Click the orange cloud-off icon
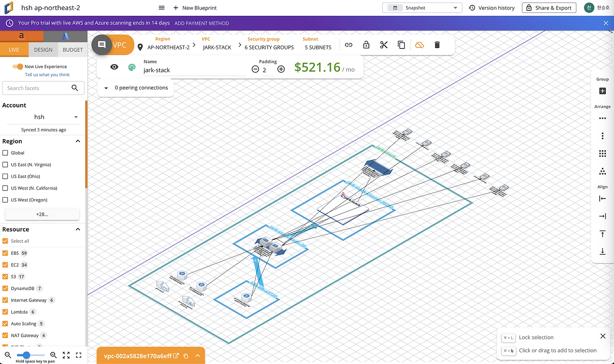Viewport: 614px width, 364px height. [419, 45]
